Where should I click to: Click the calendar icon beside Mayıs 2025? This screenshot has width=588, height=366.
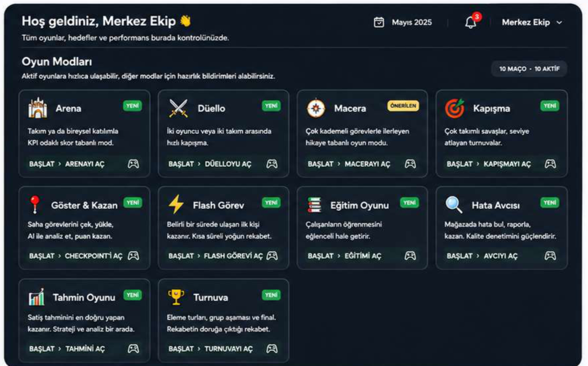click(379, 23)
